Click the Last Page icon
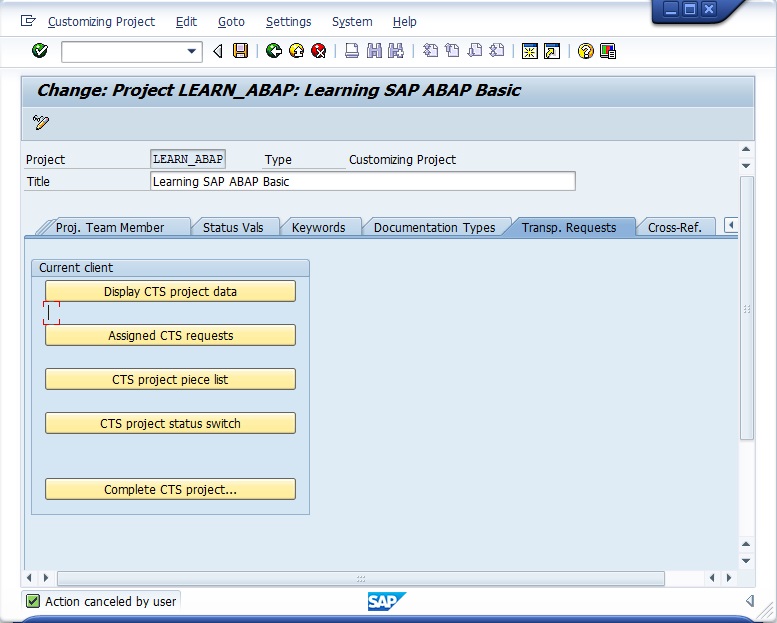This screenshot has height=623, width=777. click(497, 51)
